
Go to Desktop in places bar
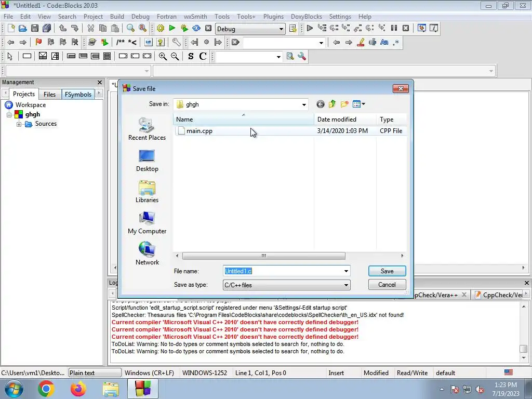tap(147, 161)
